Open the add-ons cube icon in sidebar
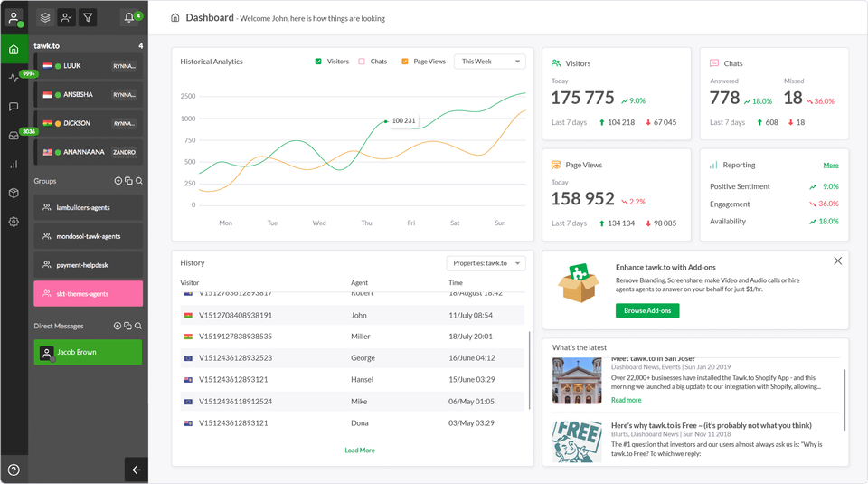This screenshot has width=868, height=484. (x=14, y=193)
